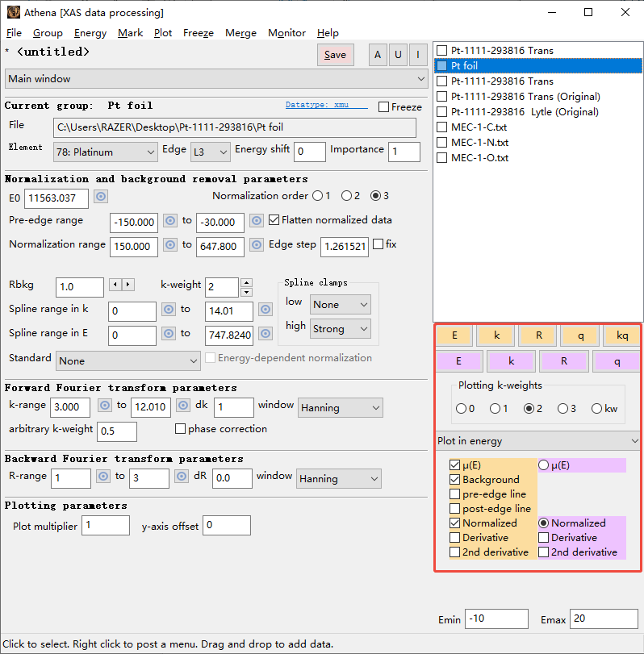Click pluck icon after Spline range in E start

pos(169,333)
